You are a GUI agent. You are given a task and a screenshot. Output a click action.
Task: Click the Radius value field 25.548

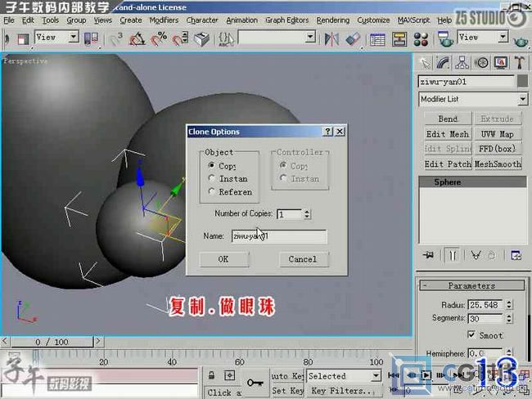[485, 304]
